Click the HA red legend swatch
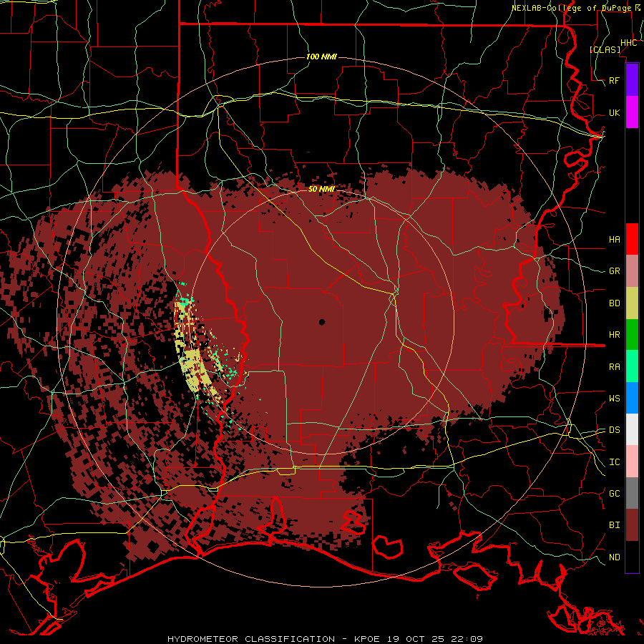This screenshot has width=644, height=644. tap(632, 239)
